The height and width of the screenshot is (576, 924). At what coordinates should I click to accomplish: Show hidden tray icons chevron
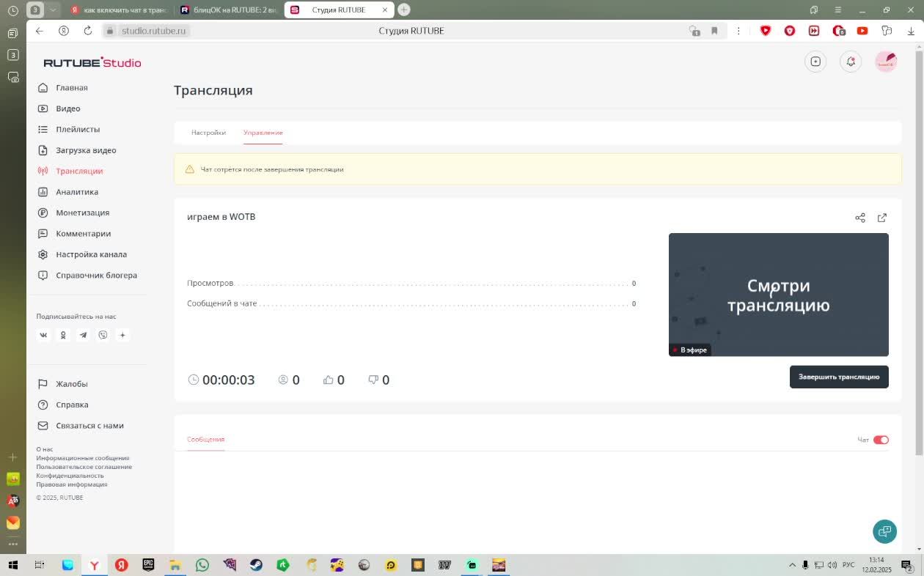click(x=792, y=565)
